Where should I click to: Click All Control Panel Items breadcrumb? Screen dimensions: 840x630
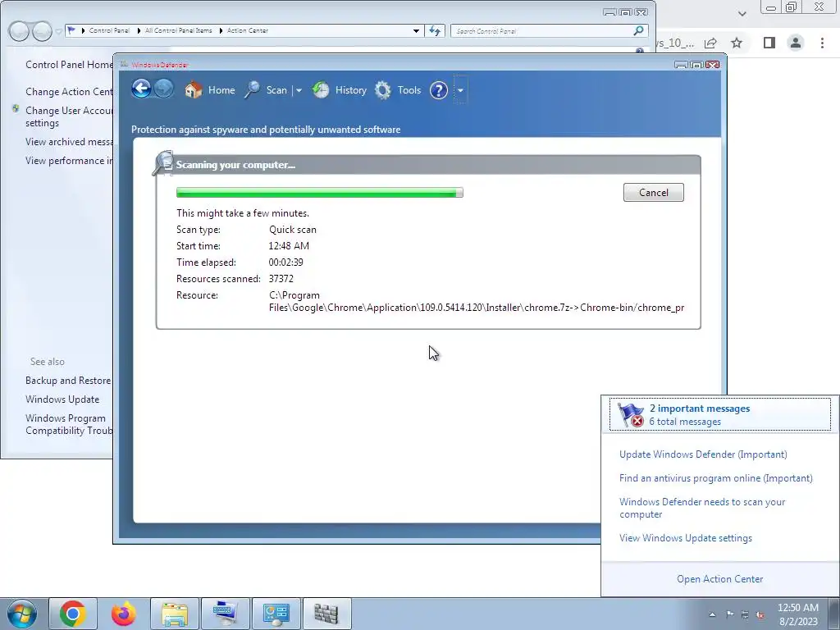[x=178, y=30]
